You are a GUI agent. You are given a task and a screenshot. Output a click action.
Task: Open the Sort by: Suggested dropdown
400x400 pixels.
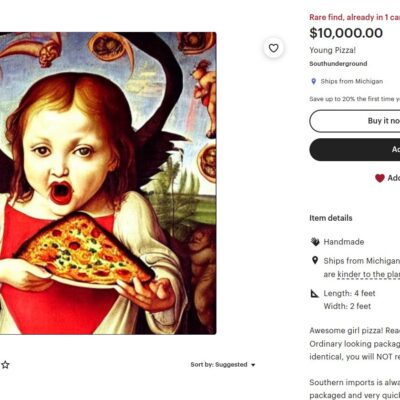click(x=223, y=365)
